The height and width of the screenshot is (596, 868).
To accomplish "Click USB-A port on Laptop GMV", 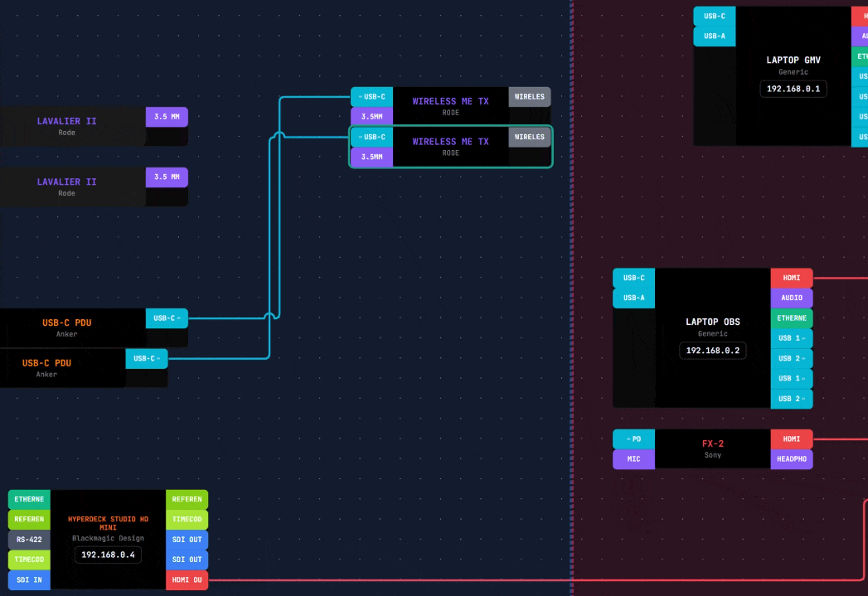I will (x=714, y=36).
